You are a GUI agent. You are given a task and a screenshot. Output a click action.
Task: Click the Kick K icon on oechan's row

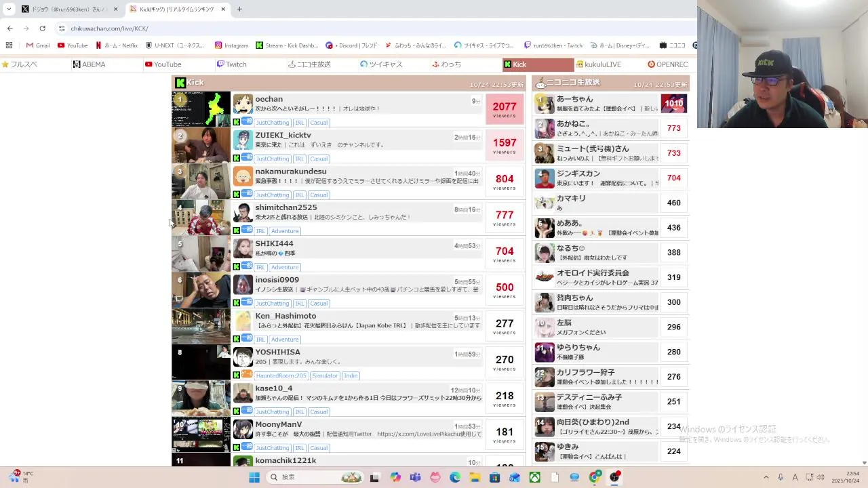coord(236,122)
